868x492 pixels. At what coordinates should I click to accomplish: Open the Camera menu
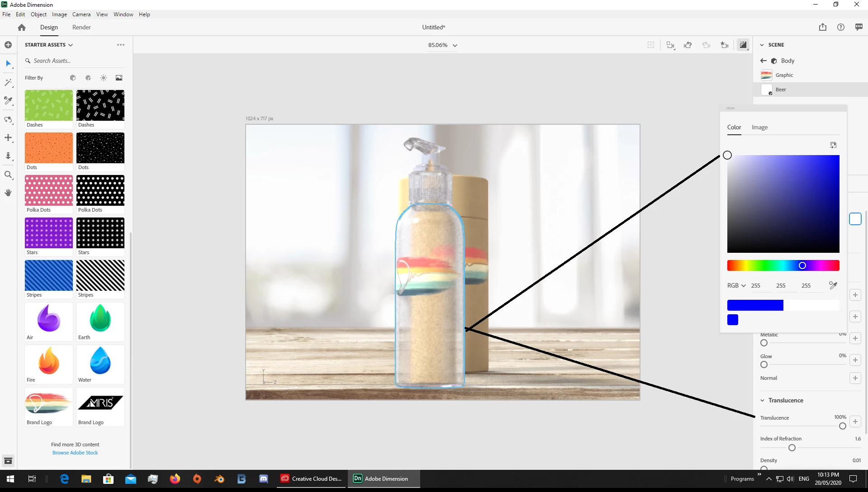pos(81,14)
